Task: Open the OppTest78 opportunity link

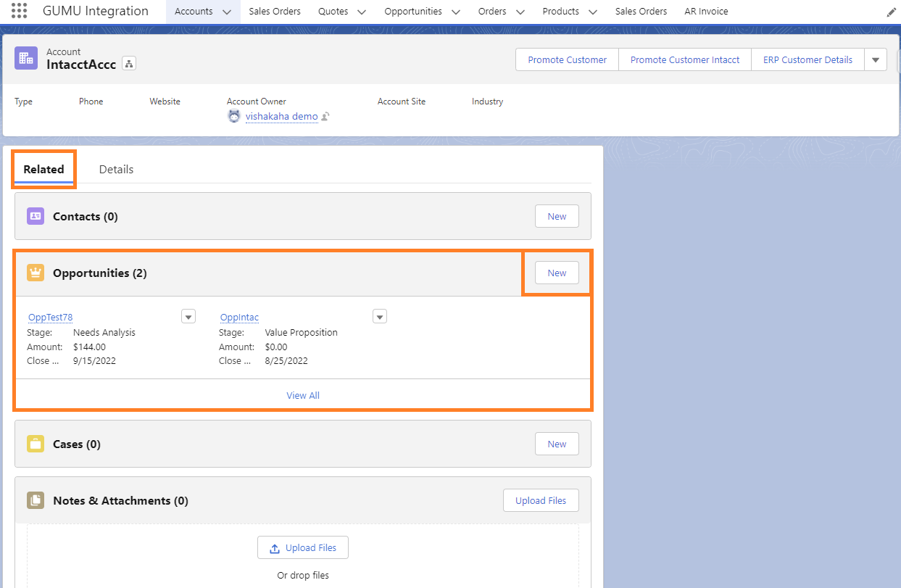Action: (50, 318)
